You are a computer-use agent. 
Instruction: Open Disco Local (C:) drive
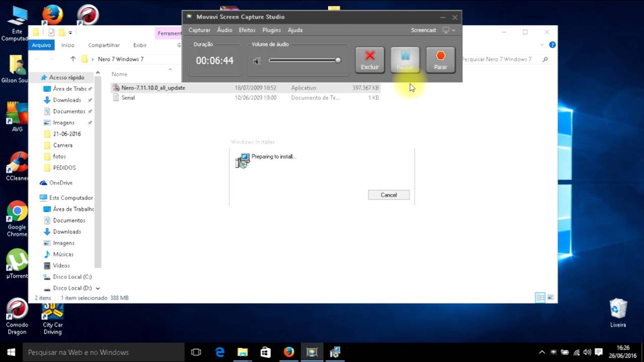(x=72, y=277)
